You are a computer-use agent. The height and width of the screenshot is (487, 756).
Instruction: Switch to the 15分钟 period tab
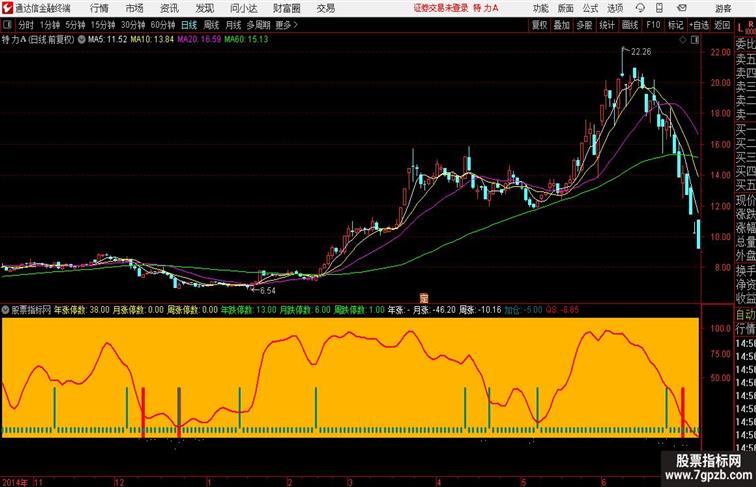(x=103, y=25)
